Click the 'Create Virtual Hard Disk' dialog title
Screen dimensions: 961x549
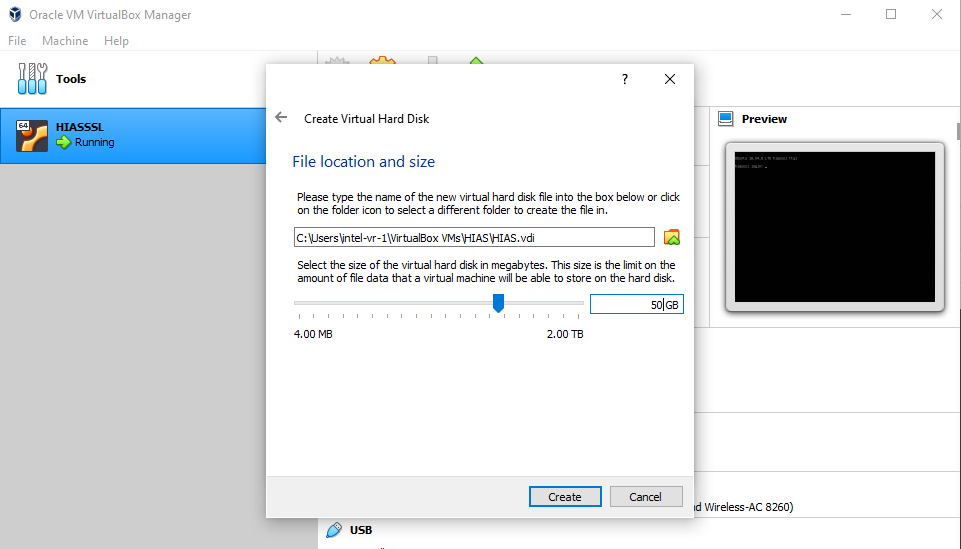pyautogui.click(x=367, y=118)
